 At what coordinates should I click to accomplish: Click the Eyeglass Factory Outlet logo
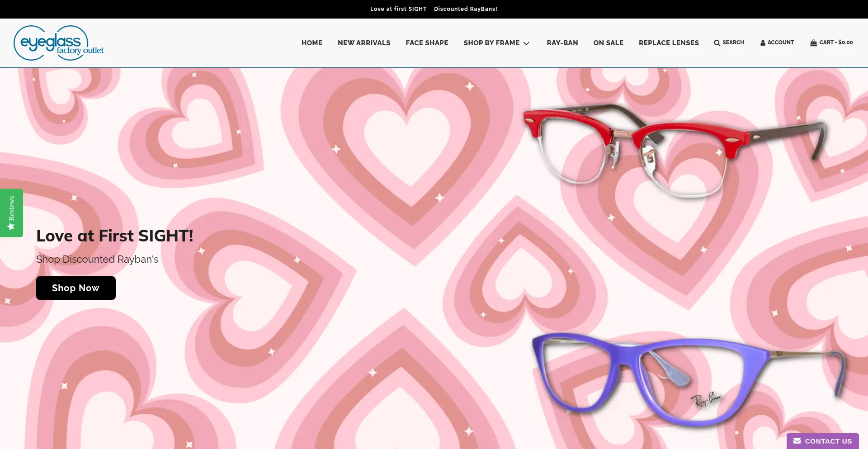59,43
